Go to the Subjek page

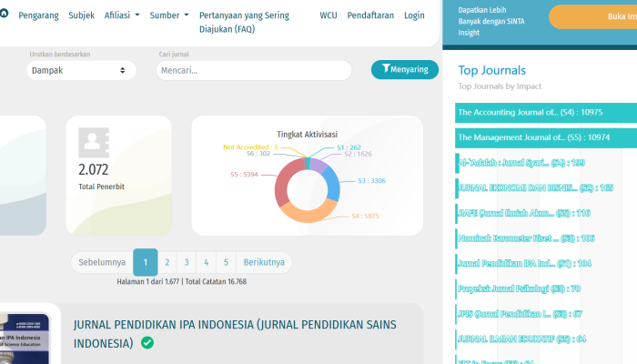click(x=81, y=15)
